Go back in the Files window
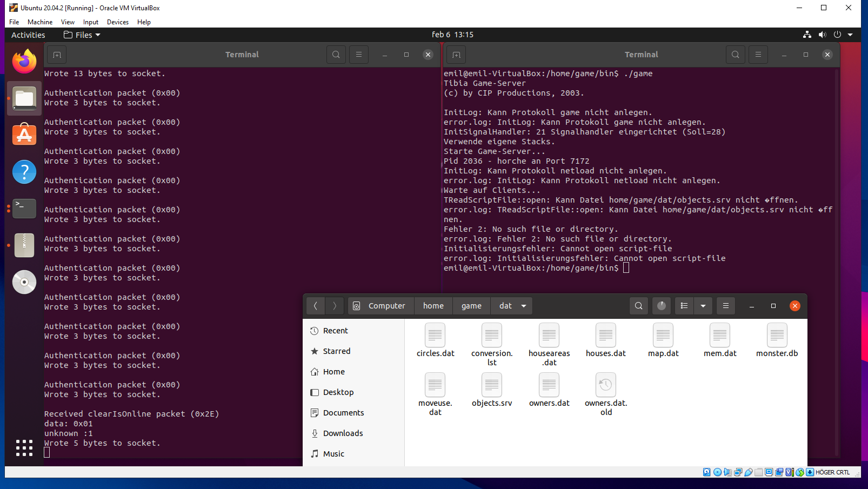Screen dimensions: 868x489 point(316,306)
